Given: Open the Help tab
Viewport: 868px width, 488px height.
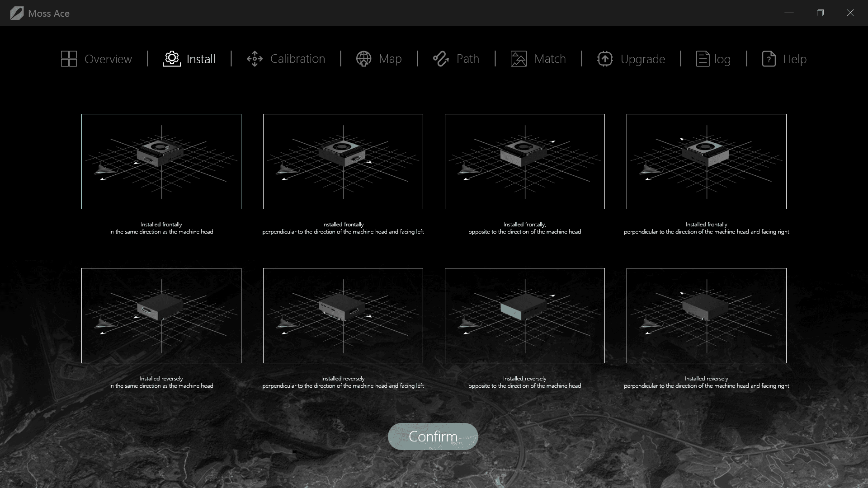Looking at the screenshot, I should (x=795, y=59).
